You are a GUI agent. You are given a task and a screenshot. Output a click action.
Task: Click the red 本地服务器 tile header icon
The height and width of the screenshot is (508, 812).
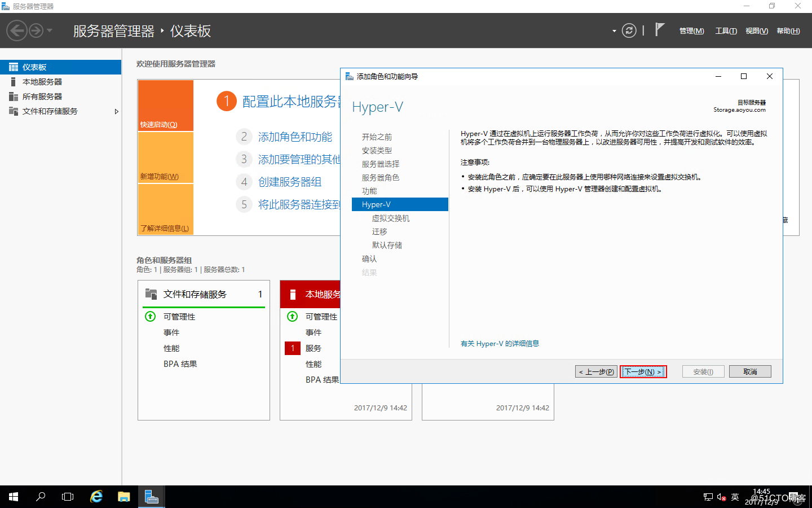point(293,294)
